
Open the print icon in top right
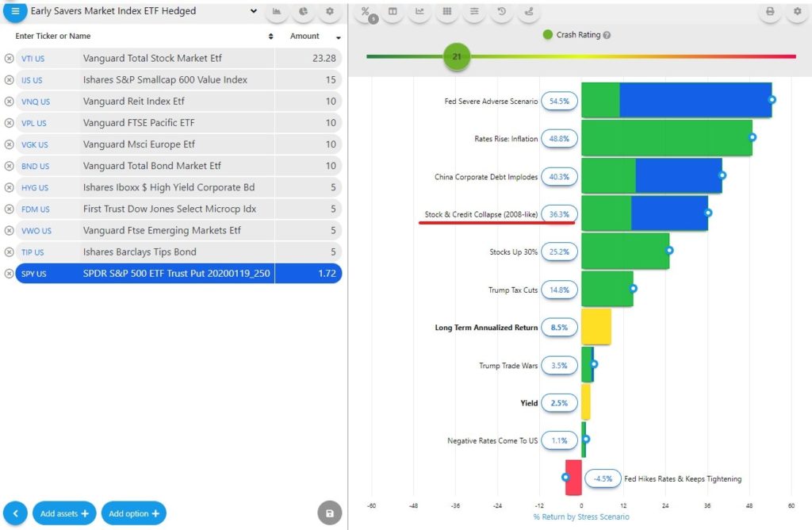click(769, 12)
